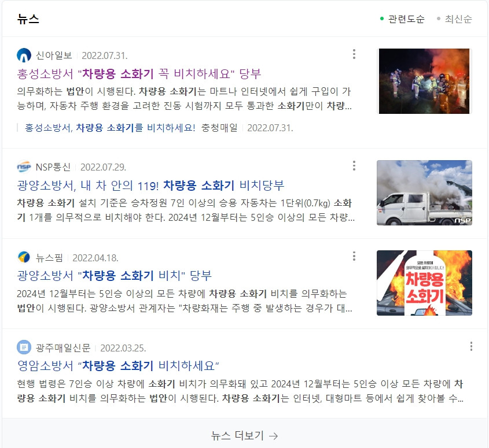
Task: Click the 뉴스 section heading
Action: pyautogui.click(x=28, y=19)
